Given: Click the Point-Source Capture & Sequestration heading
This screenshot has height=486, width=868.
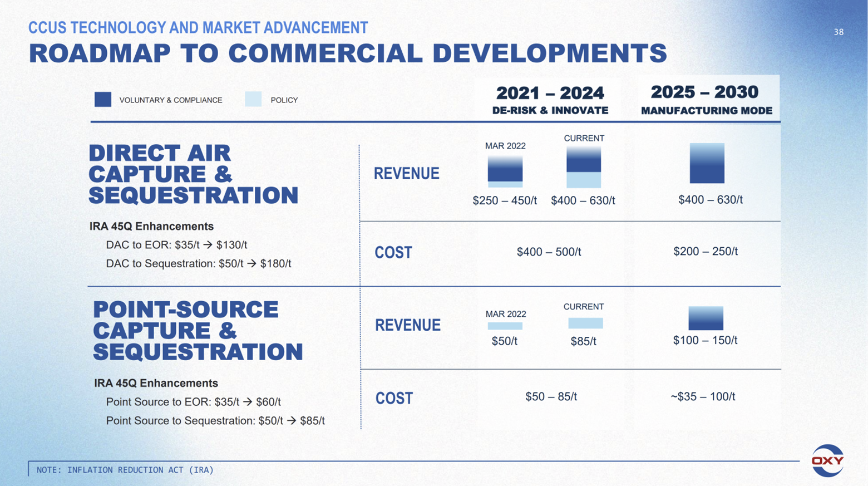Looking at the screenshot, I should (x=198, y=331).
